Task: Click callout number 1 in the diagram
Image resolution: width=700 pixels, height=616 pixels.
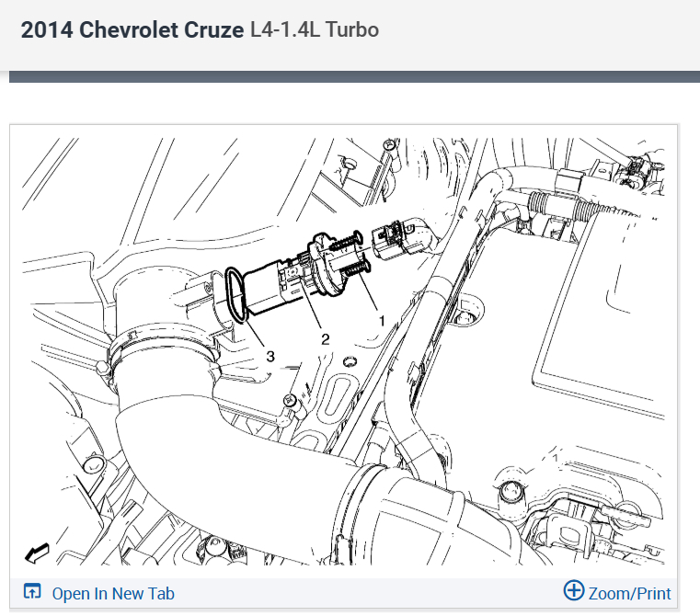Action: [382, 321]
